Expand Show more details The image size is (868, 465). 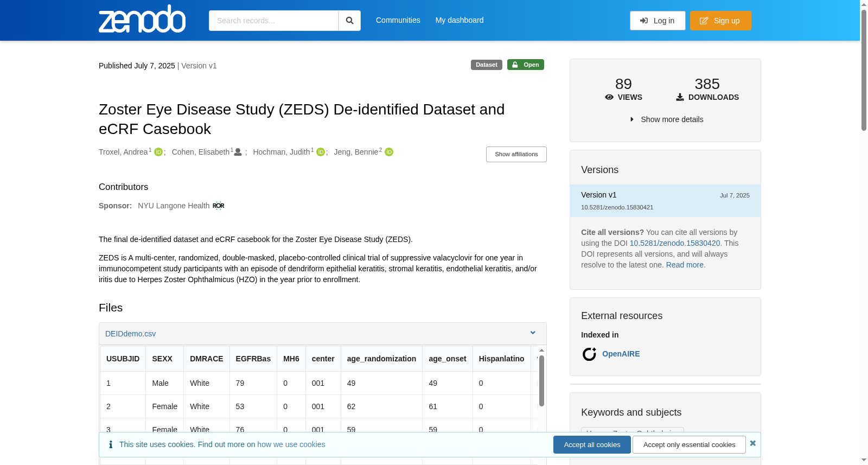(666, 119)
